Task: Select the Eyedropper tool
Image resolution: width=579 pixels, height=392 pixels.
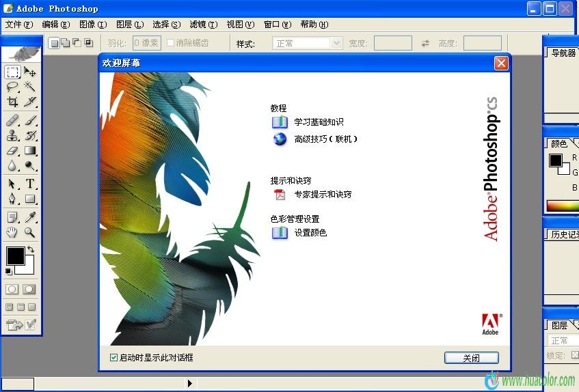Action: 30,217
